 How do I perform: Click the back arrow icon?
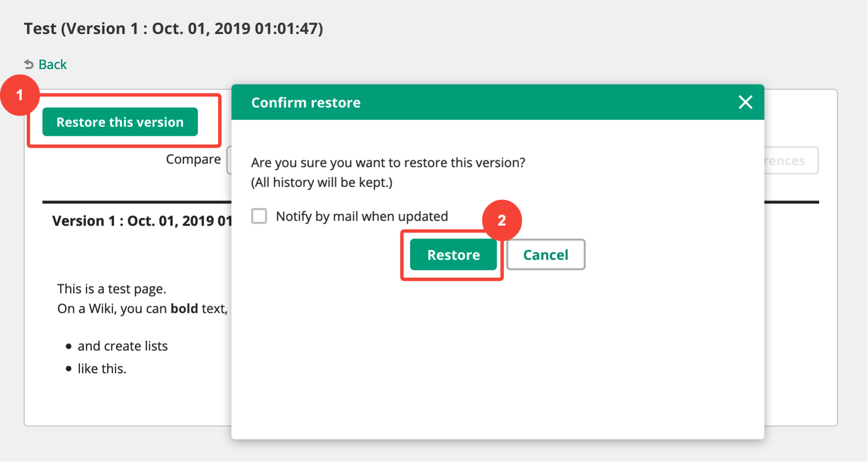point(29,65)
